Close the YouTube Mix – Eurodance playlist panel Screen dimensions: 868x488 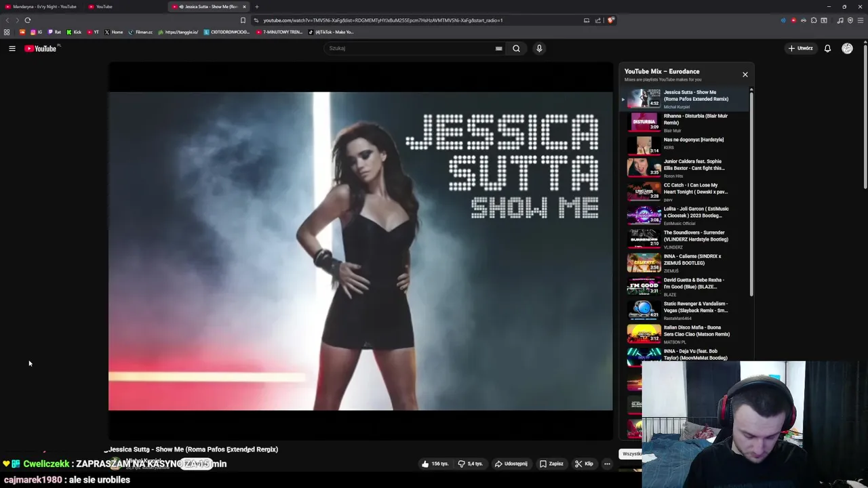point(745,75)
